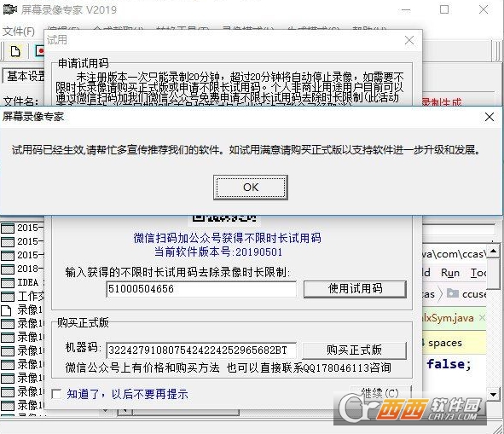Click the trial code input field
504x434 pixels.
(x=201, y=289)
